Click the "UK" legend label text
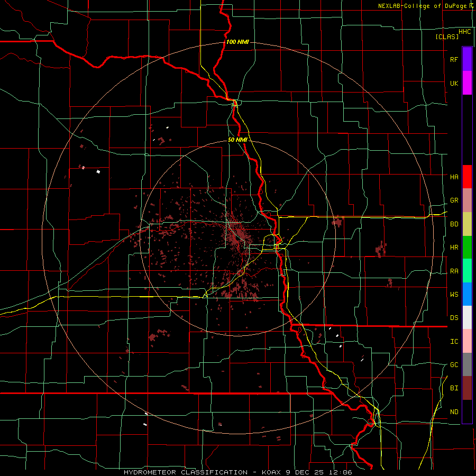The image size is (476, 476). pos(454,83)
